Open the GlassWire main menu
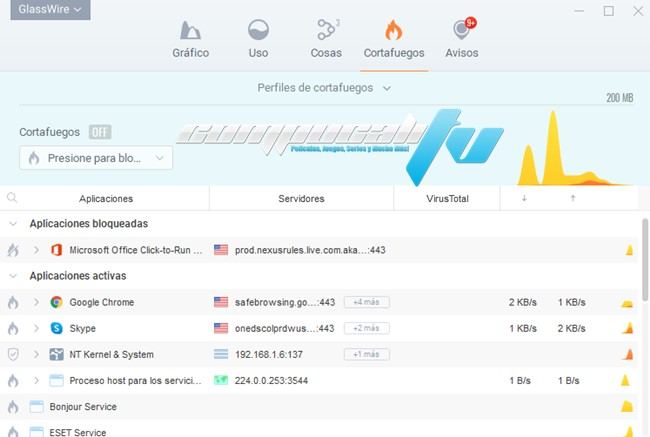650x437 pixels. tap(50, 9)
